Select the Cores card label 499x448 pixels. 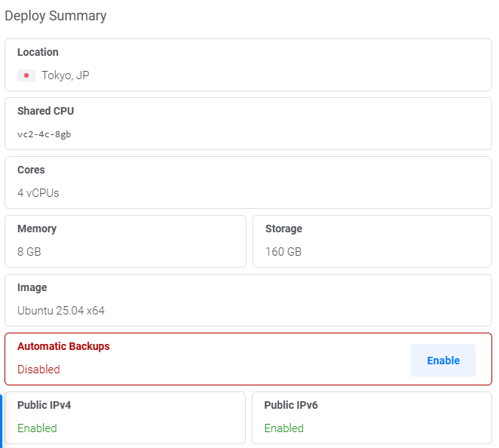31,170
